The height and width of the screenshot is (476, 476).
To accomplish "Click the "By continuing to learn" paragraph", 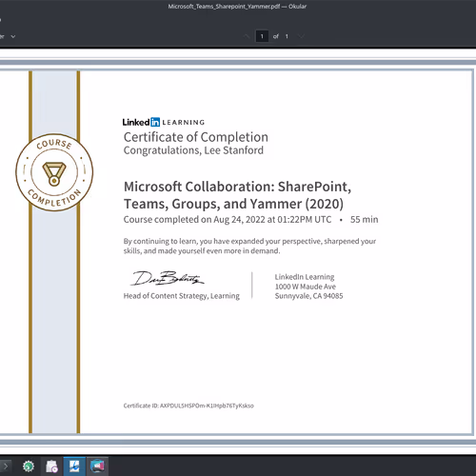I will 249,246.
